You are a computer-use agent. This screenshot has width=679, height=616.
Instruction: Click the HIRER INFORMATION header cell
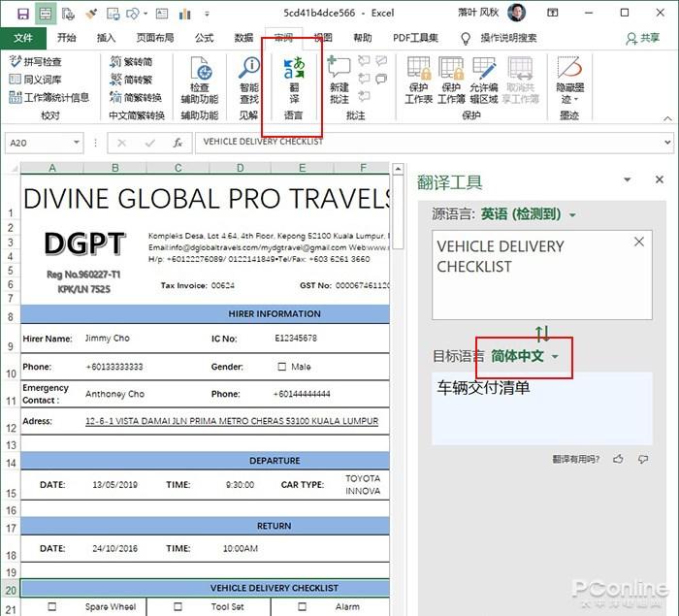click(x=206, y=314)
